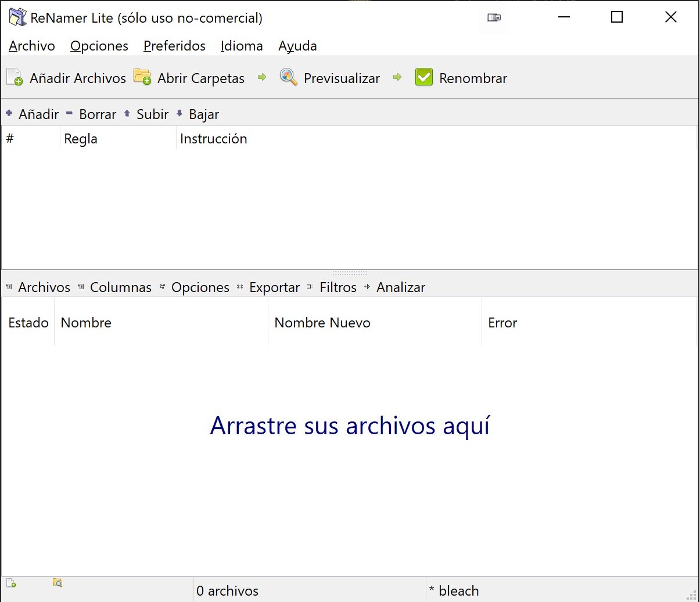Click the green Renombrar checkmark icon
This screenshot has height=602, width=700.
(x=424, y=77)
